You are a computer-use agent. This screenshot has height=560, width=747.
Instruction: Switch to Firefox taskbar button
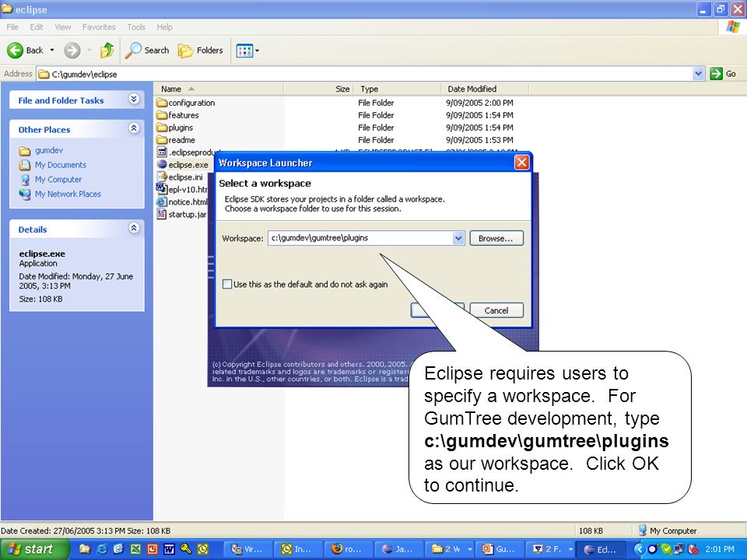(x=348, y=550)
